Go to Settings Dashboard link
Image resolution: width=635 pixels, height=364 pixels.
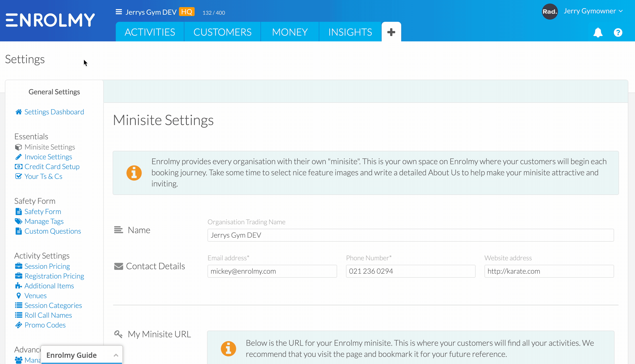click(x=54, y=112)
